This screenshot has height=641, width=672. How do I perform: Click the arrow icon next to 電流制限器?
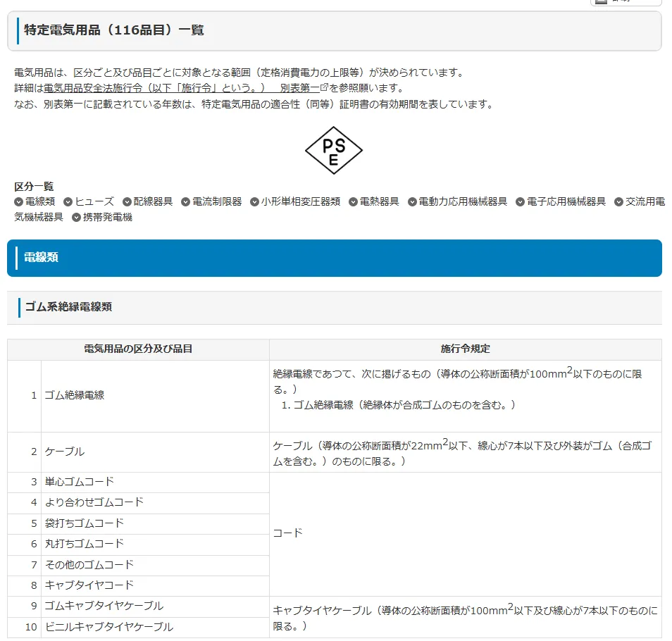(183, 201)
